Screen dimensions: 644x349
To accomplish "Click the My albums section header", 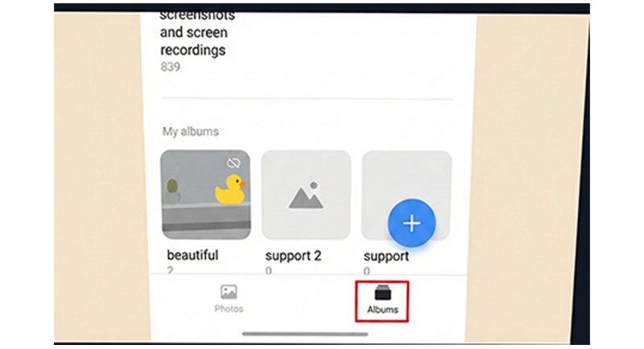I will click(191, 131).
